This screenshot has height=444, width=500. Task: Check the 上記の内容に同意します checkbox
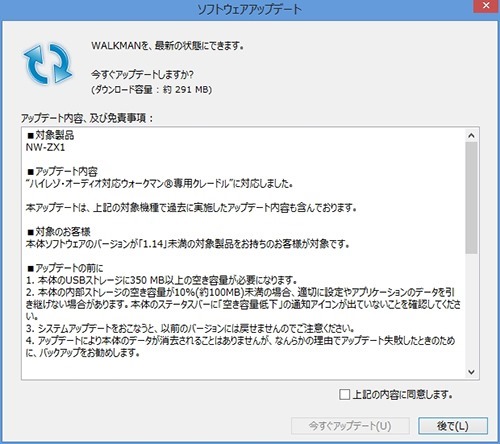[344, 394]
